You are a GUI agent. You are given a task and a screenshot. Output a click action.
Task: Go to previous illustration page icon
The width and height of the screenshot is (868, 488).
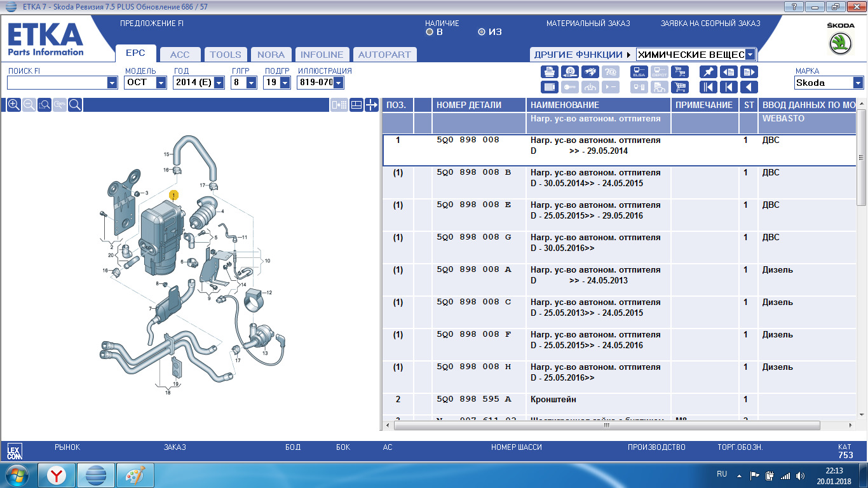729,72
